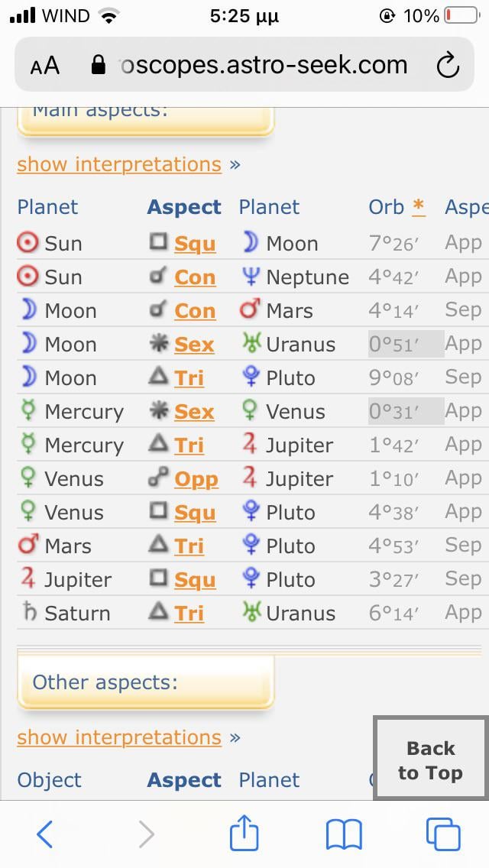The width and height of the screenshot is (489, 868).
Task: Open the Squ aspect link for Sun-Moon
Action: pos(195,243)
